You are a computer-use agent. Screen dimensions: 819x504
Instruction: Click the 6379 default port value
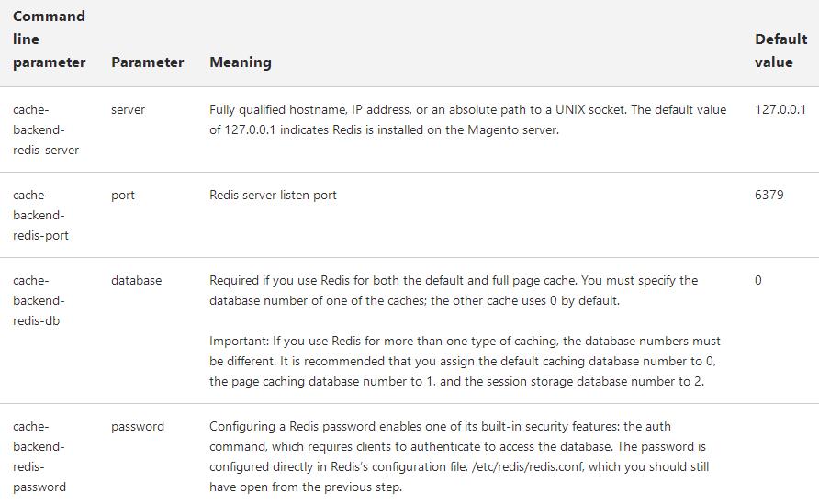click(x=769, y=195)
